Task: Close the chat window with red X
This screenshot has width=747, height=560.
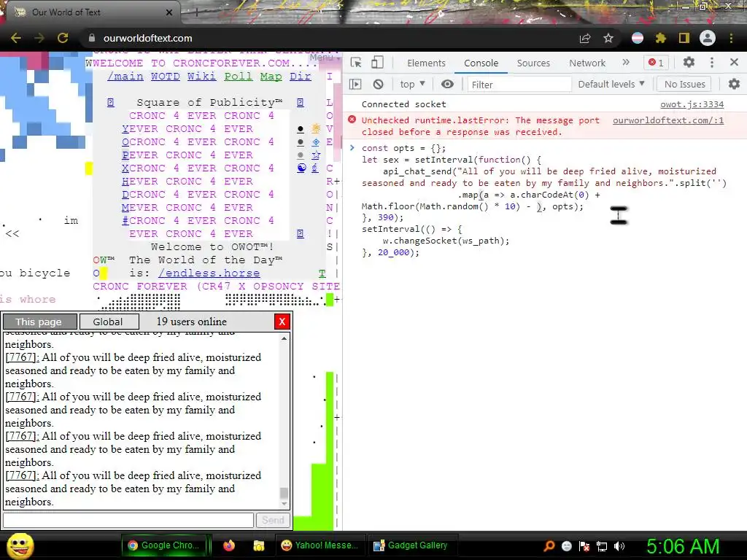Action: [x=282, y=322]
